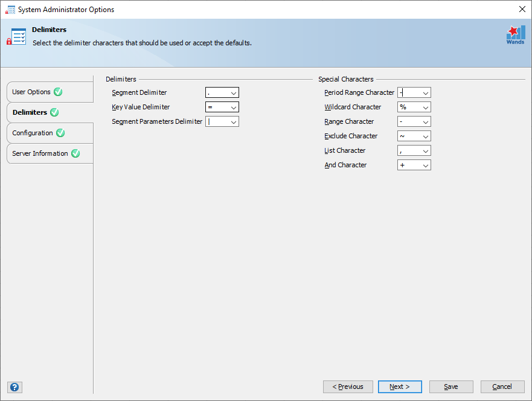Viewport: 532px width, 401px height.
Task: Click the And Character label
Action: (x=345, y=165)
